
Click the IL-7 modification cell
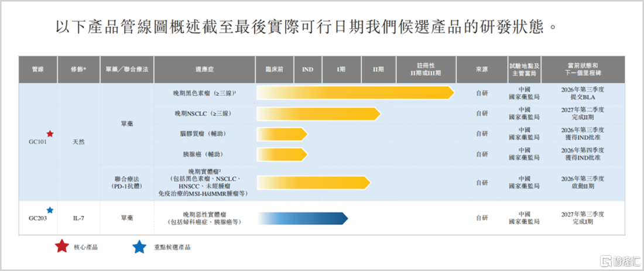tap(78, 218)
